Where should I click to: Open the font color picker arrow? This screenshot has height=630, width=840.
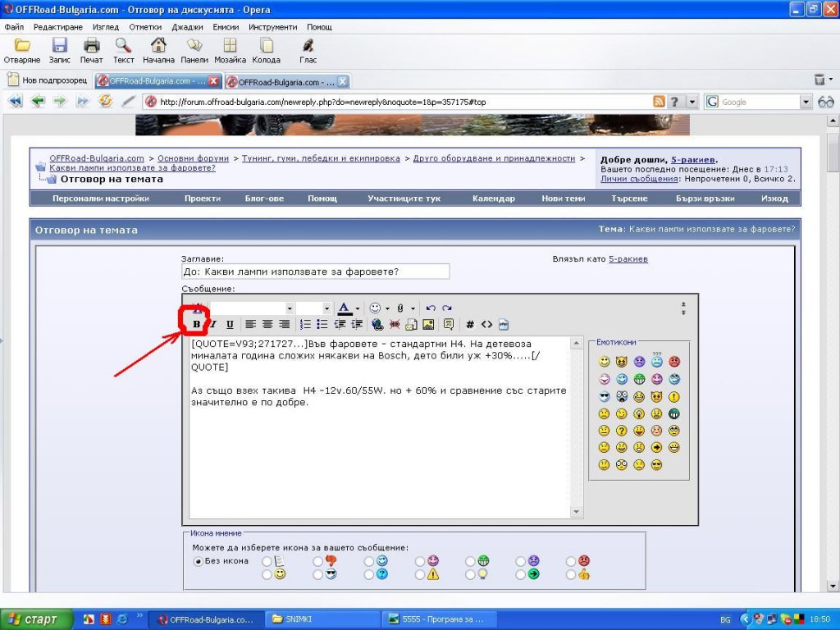point(358,308)
